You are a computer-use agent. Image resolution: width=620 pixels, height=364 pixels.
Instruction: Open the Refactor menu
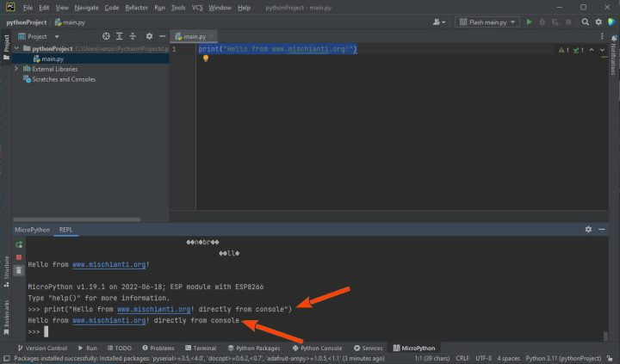click(136, 7)
